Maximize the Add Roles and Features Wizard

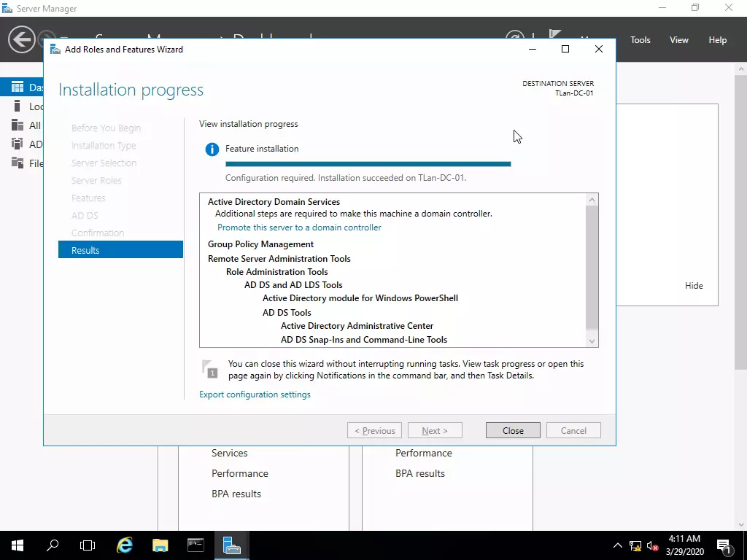pyautogui.click(x=565, y=49)
